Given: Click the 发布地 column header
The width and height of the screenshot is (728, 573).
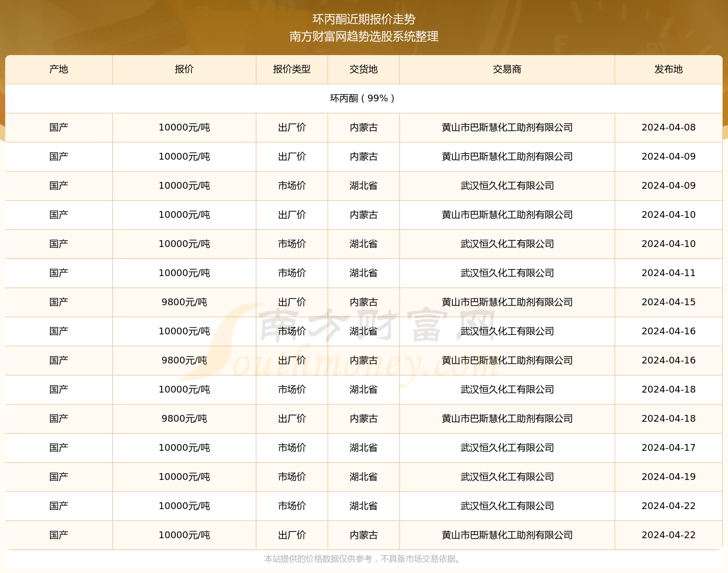Looking at the screenshot, I should coord(668,69).
